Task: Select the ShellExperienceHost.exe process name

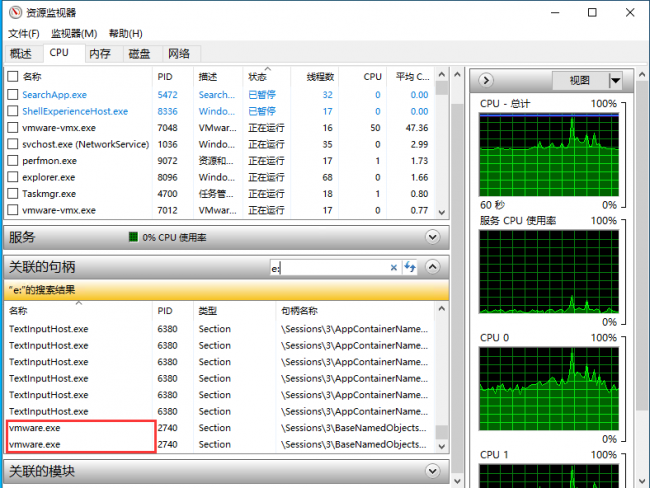Action: (75, 111)
